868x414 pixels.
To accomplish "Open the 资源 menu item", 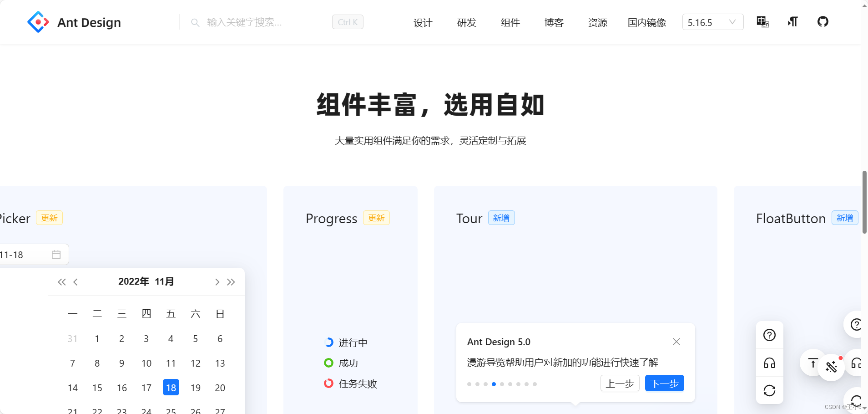I will pyautogui.click(x=597, y=22).
